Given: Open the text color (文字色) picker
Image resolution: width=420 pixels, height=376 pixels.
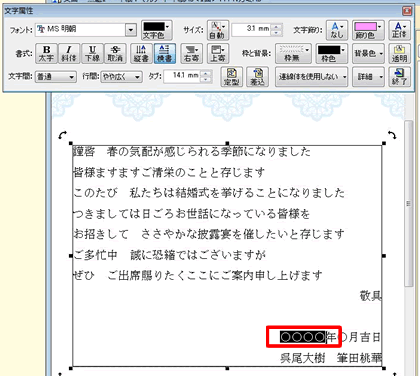Looking at the screenshot, I should coord(156,30).
